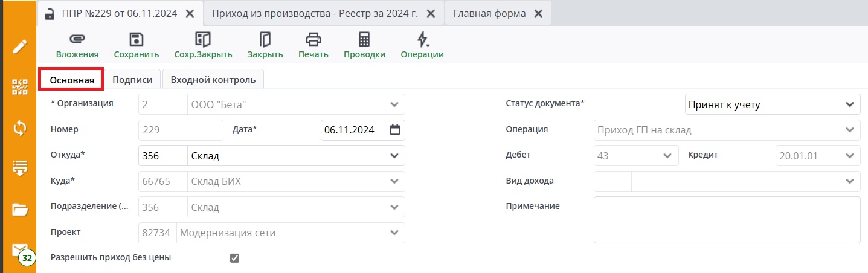This screenshot has width=868, height=273.
Task: Expand the Вид дохода dropdown
Action: click(x=848, y=181)
